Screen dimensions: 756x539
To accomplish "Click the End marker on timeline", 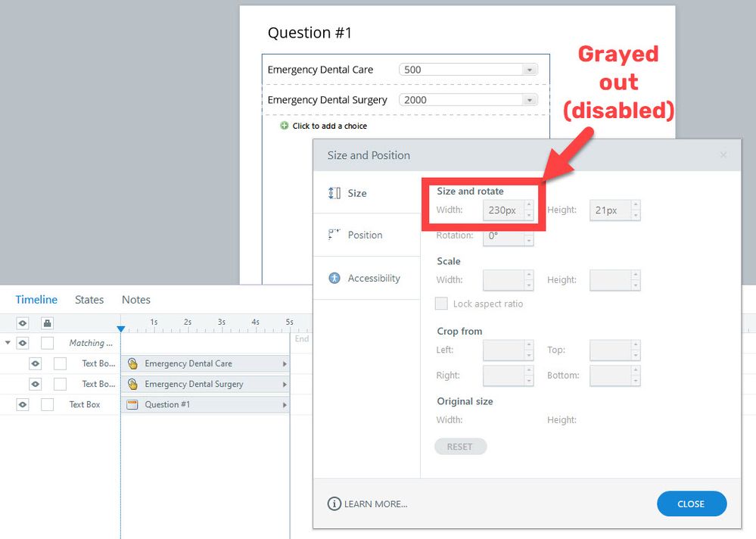I will click(302, 338).
